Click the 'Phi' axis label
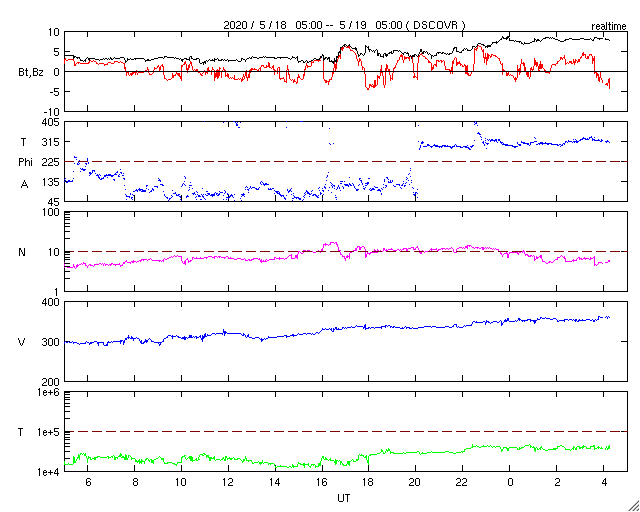640x512 pixels. [25, 163]
